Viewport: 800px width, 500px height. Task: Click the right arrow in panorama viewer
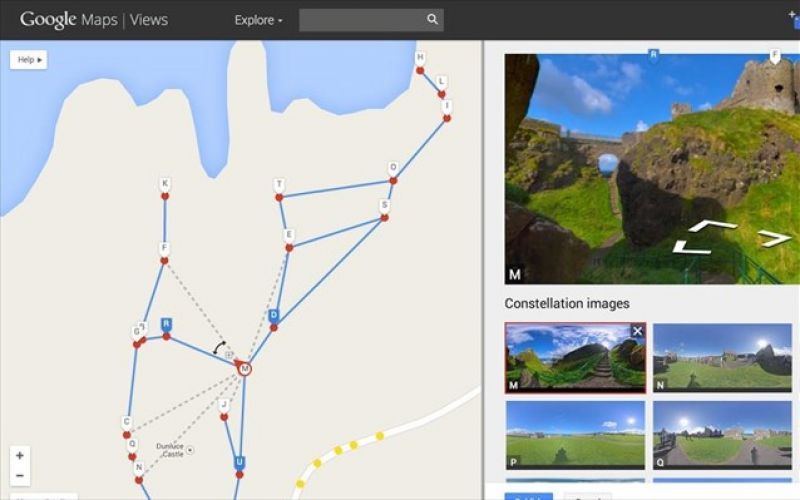point(775,237)
